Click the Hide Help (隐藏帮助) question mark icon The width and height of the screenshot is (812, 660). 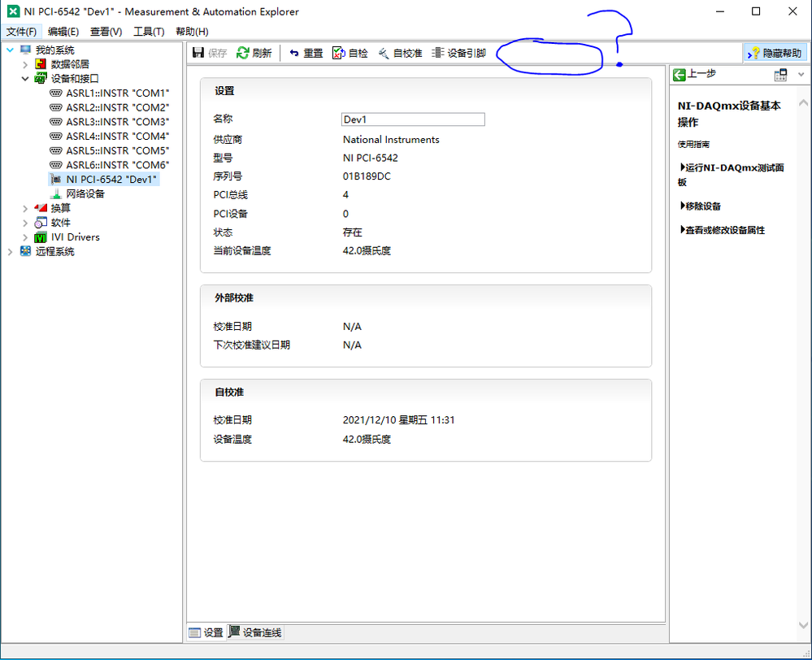pyautogui.click(x=753, y=53)
